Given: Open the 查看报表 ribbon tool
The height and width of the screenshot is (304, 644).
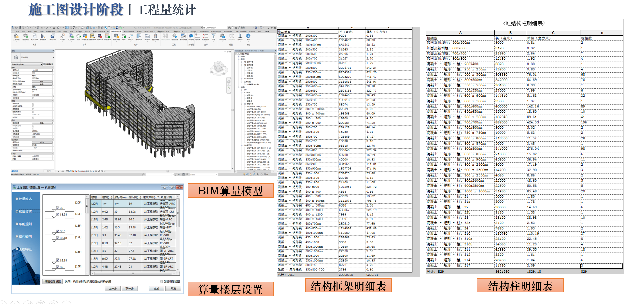Looking at the screenshot, I should (x=92, y=37).
